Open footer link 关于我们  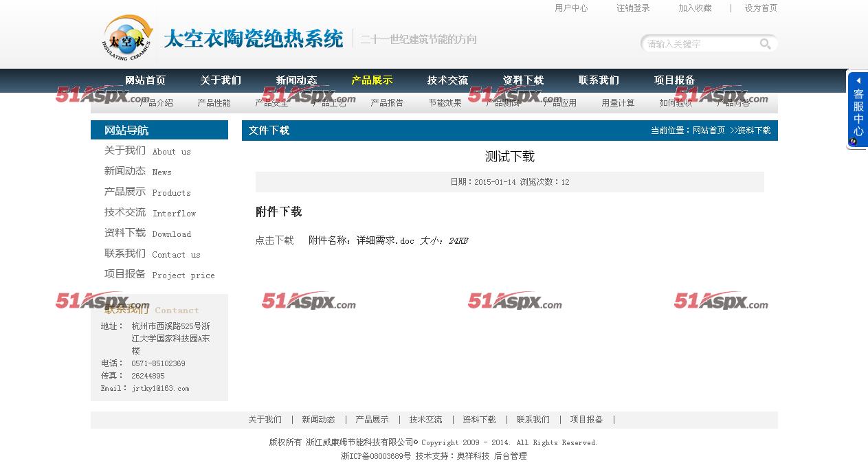click(x=265, y=420)
